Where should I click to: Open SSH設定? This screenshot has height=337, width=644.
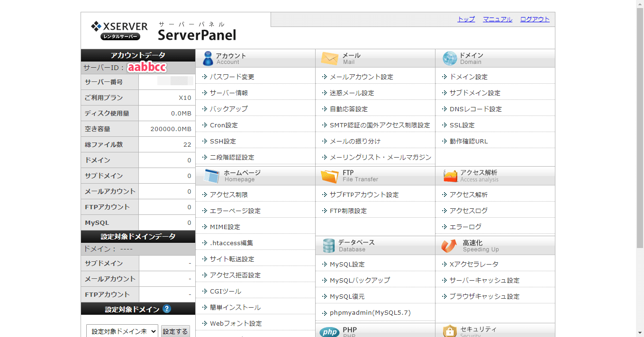(223, 141)
